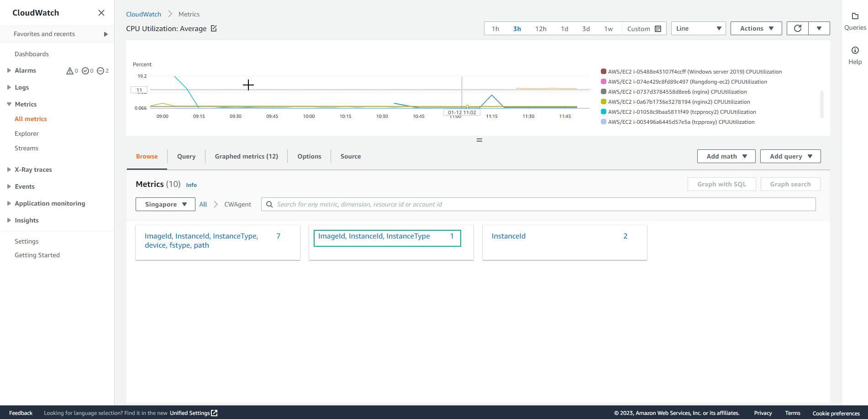Open Cookie preferences in footer
This screenshot has width=868, height=419.
point(836,413)
